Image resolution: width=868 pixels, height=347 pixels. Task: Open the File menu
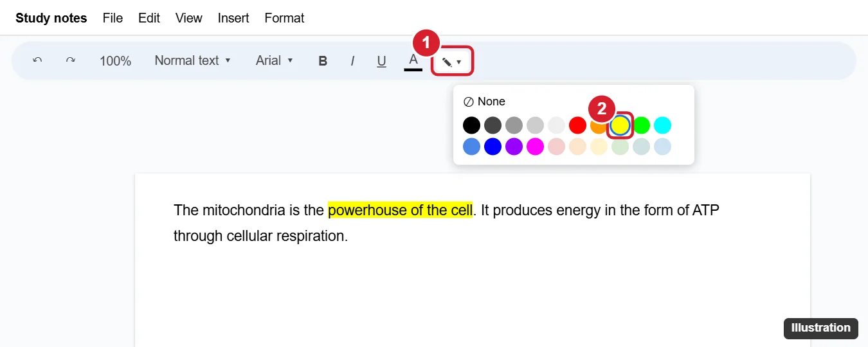pos(113,18)
